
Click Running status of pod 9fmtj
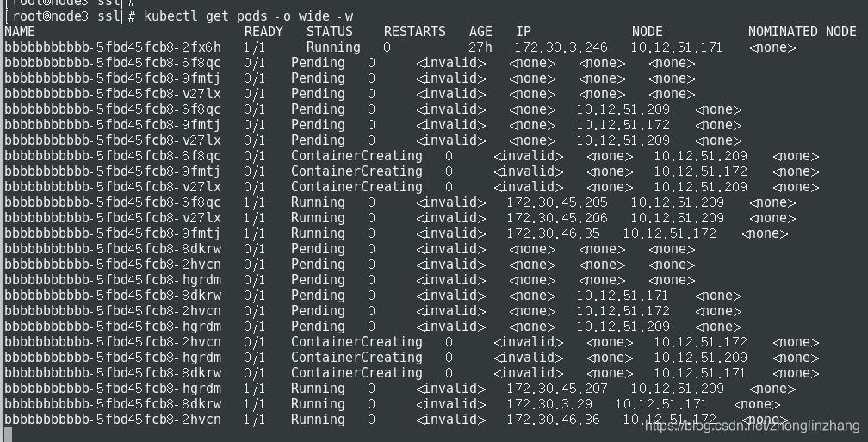coord(318,233)
